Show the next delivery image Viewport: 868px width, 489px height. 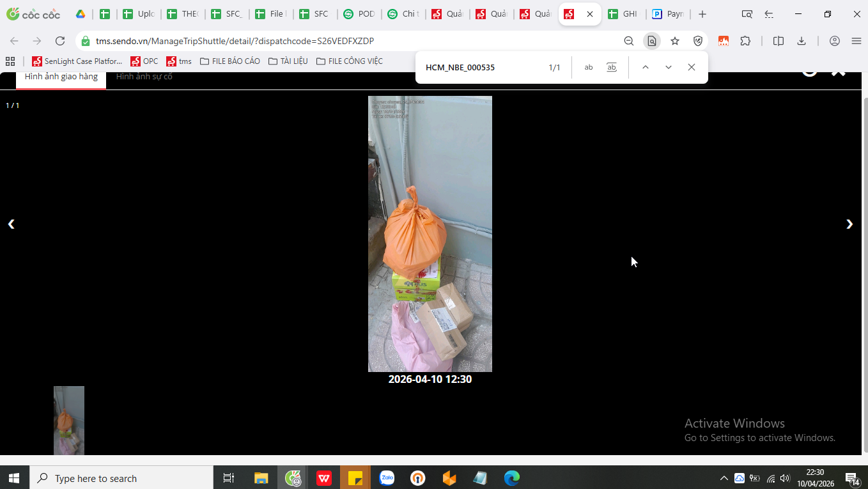click(x=849, y=224)
